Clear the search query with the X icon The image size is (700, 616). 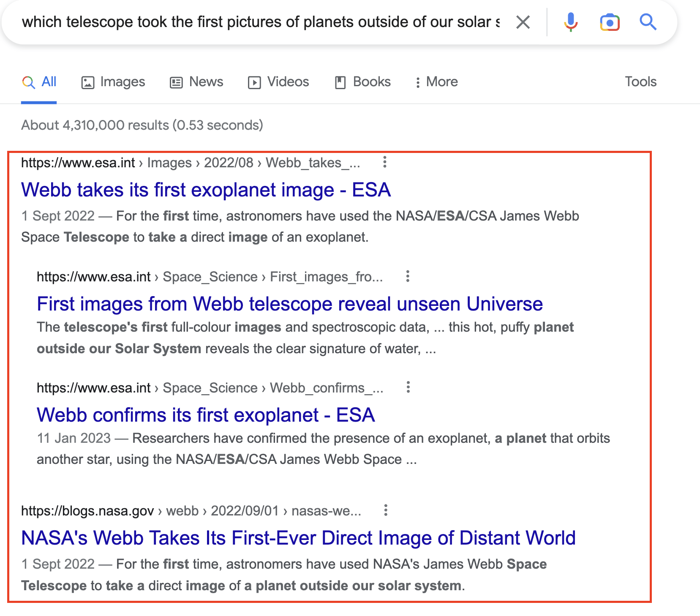tap(523, 22)
